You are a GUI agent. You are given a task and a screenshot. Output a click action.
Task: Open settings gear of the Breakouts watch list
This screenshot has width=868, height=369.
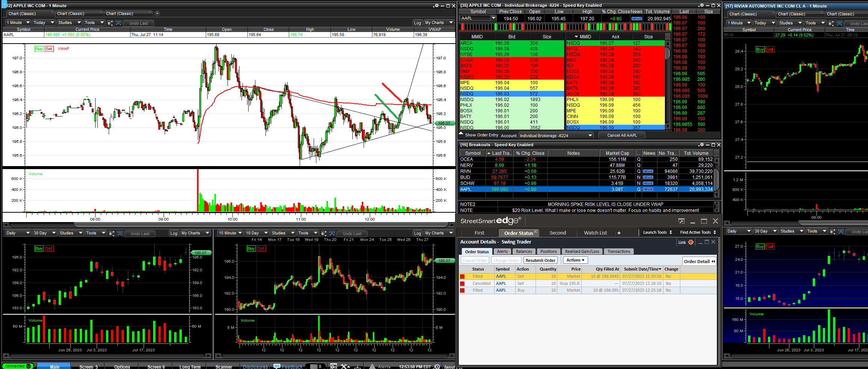coord(701,145)
